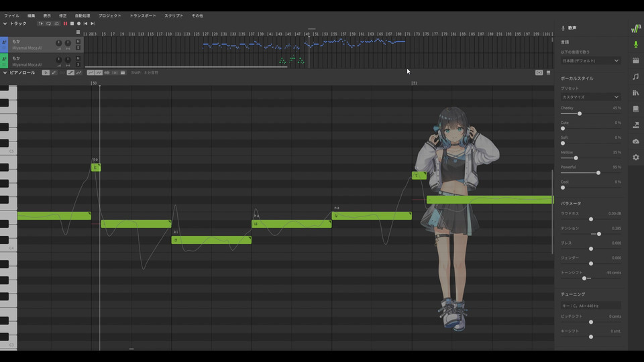Click the トーンシフト parameter slider

click(x=590, y=278)
